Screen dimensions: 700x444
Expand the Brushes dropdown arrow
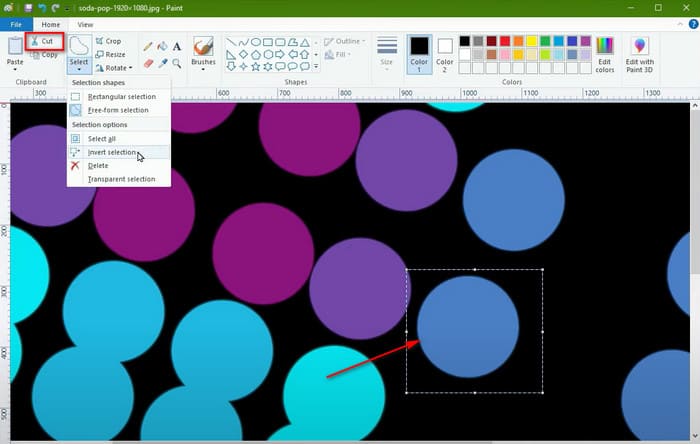pyautogui.click(x=203, y=70)
